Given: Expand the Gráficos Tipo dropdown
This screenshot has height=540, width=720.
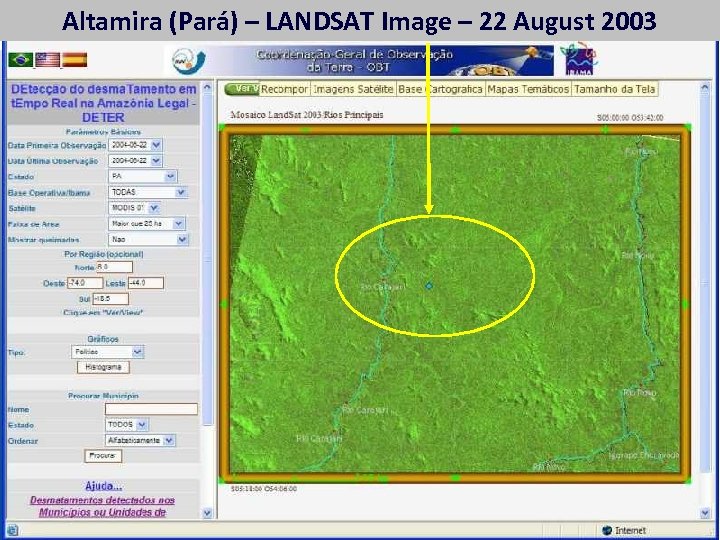Looking at the screenshot, I should click(x=137, y=352).
